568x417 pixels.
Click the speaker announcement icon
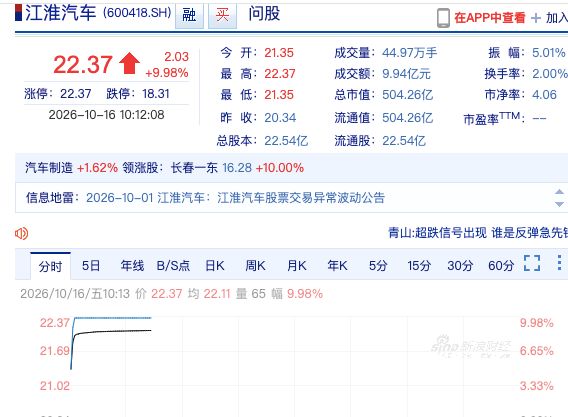click(x=21, y=233)
